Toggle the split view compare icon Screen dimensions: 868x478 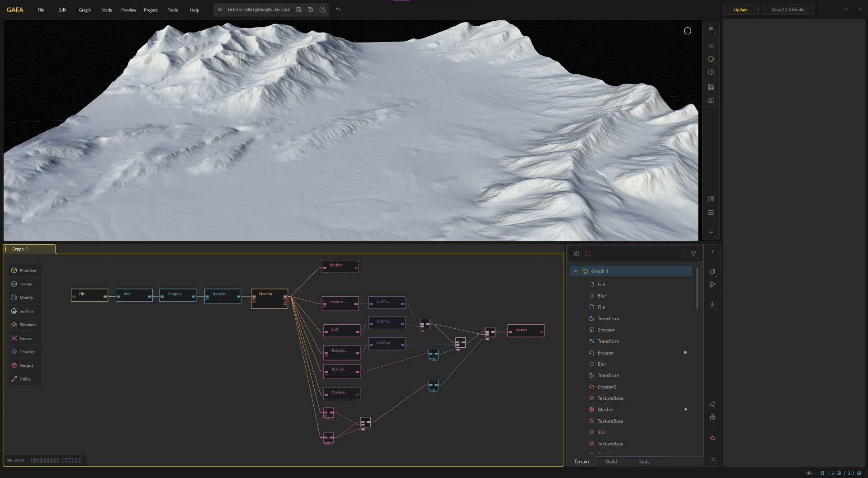[x=711, y=199]
